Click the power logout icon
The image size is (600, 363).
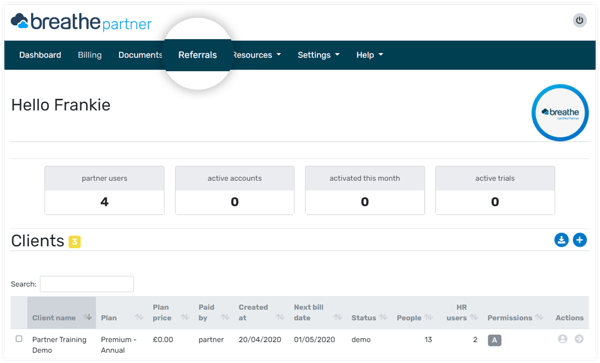[x=579, y=20]
